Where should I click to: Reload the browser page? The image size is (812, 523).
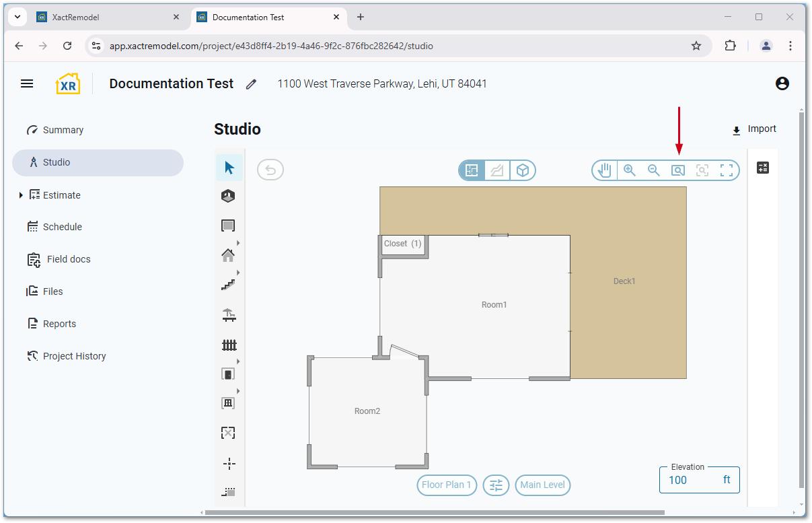(67, 46)
